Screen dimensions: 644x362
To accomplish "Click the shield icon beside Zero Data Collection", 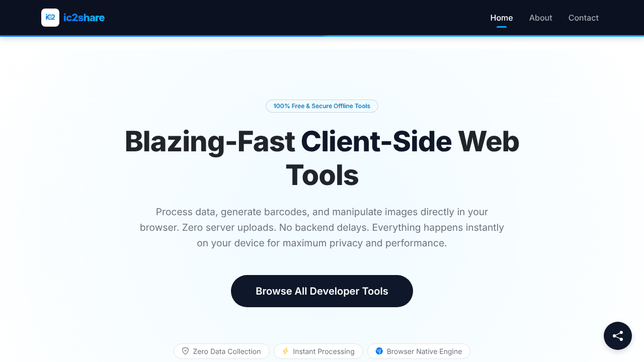I will click(185, 351).
